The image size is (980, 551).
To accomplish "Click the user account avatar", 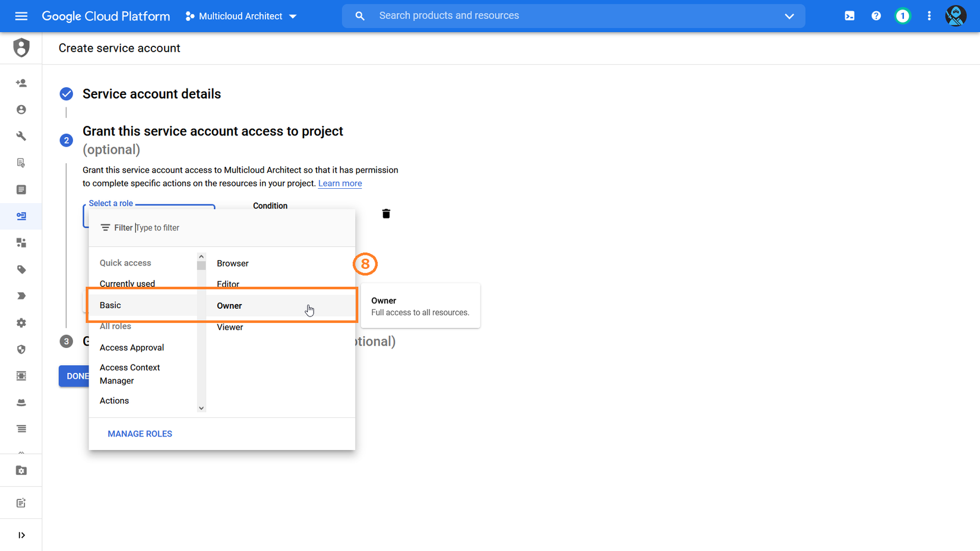I will tap(955, 16).
